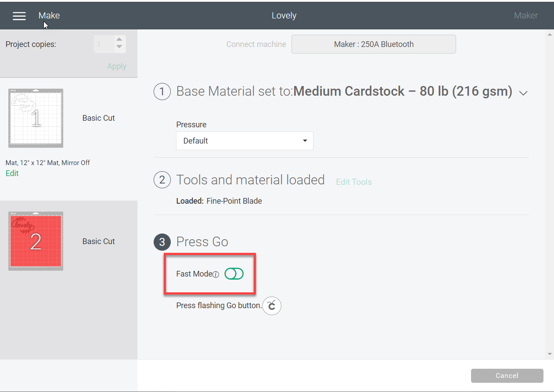Open the Maker : 250A Bluetooth machine selector
The width and height of the screenshot is (554, 392).
point(374,44)
